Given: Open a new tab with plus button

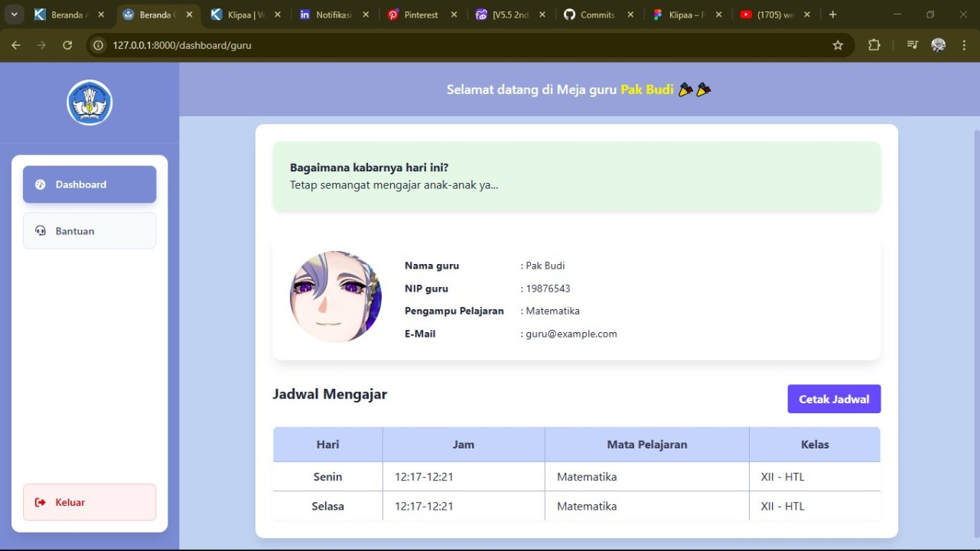Looking at the screenshot, I should [832, 15].
